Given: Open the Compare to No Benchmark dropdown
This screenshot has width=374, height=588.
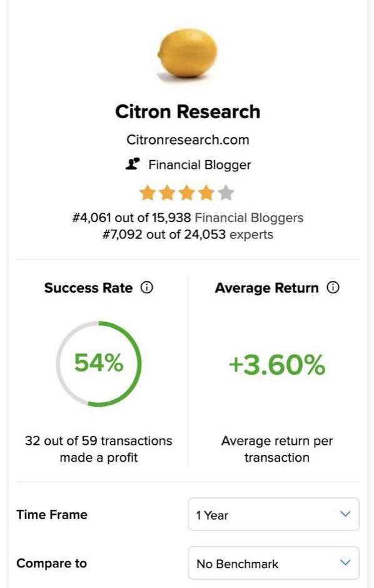Looking at the screenshot, I should click(x=273, y=563).
